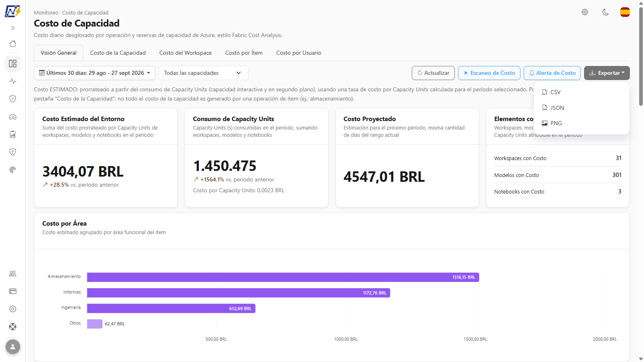Click the 'Costo Estimado del Entorno' card title
Viewport: 644px width, 362px height.
coord(83,119)
